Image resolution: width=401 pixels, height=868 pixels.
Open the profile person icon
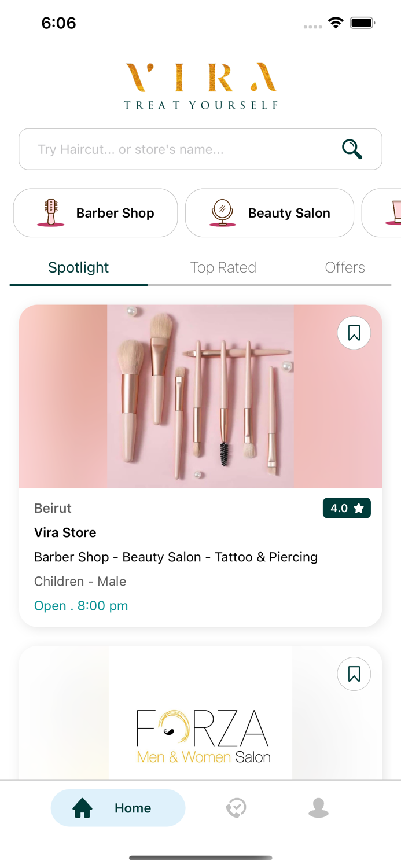coord(319,808)
